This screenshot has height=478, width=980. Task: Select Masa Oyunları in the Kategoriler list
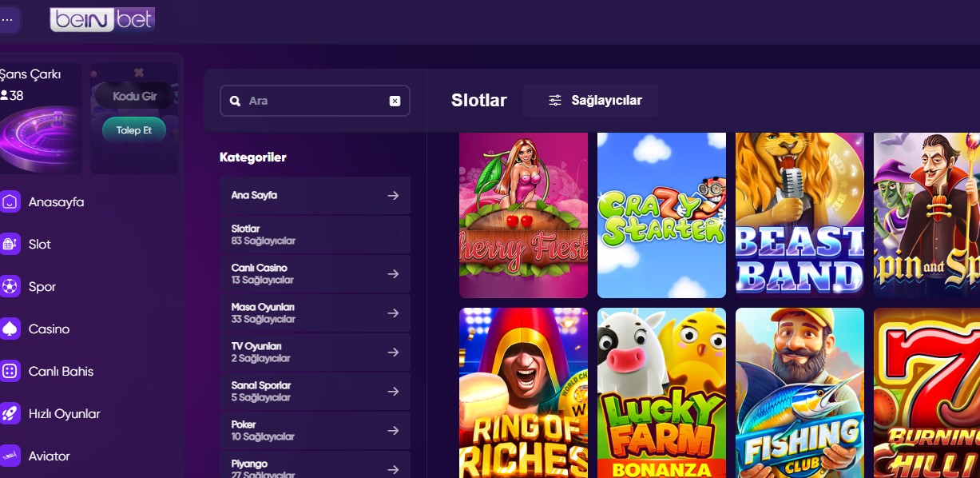pyautogui.click(x=315, y=313)
